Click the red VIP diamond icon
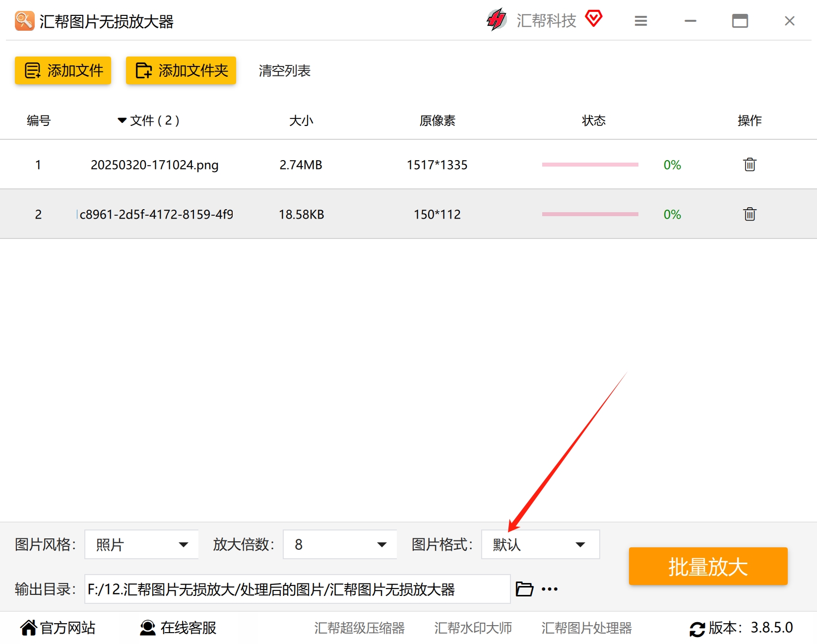The image size is (817, 644). 593,19
